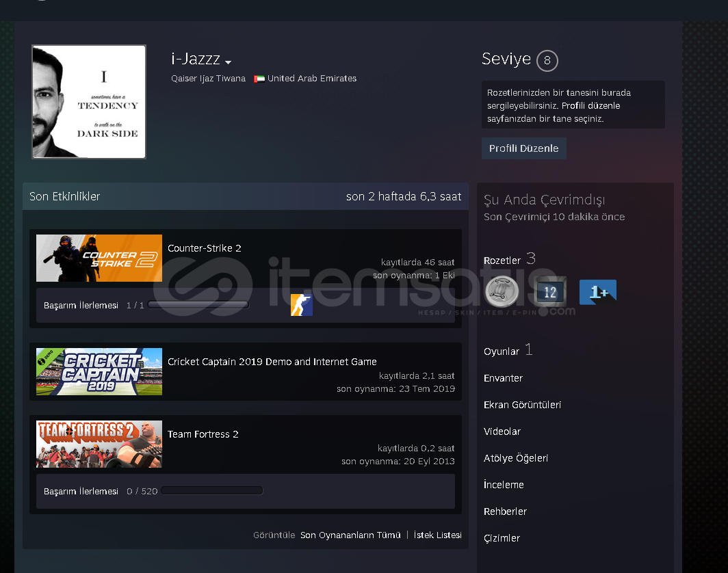This screenshot has width=728, height=573.
Task: Open İstek Listesi link
Action: click(437, 535)
